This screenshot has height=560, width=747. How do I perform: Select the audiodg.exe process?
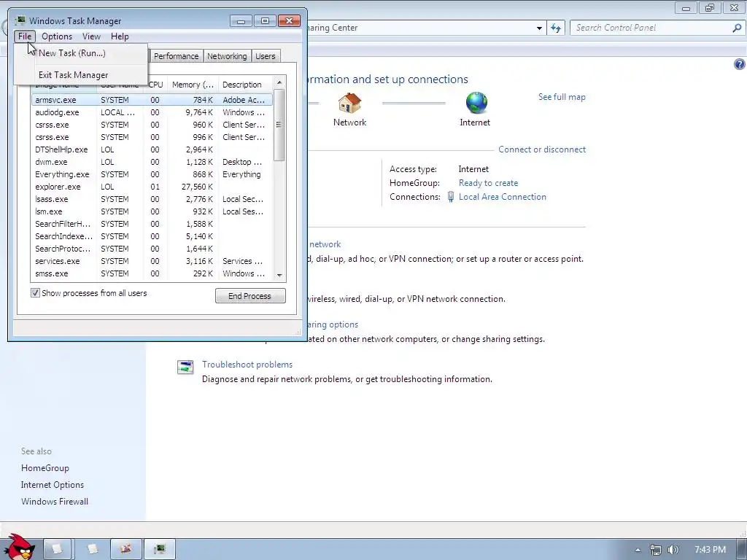152,112
